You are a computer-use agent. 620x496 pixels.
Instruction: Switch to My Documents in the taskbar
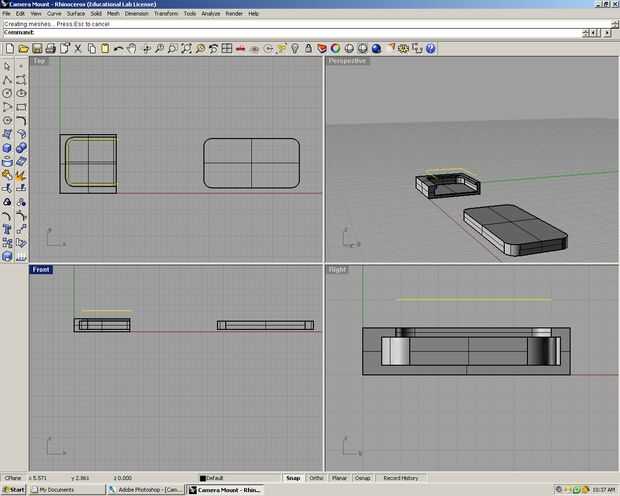[x=67, y=490]
